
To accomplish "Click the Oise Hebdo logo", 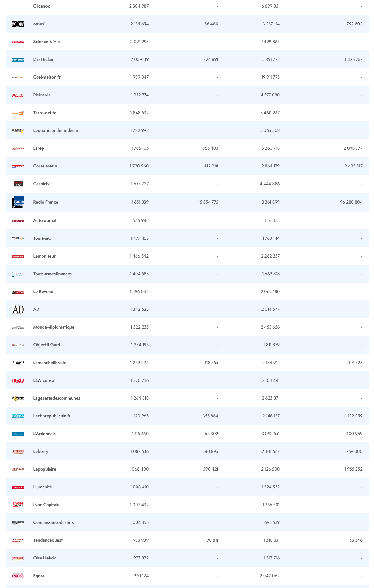I will click(18, 558).
